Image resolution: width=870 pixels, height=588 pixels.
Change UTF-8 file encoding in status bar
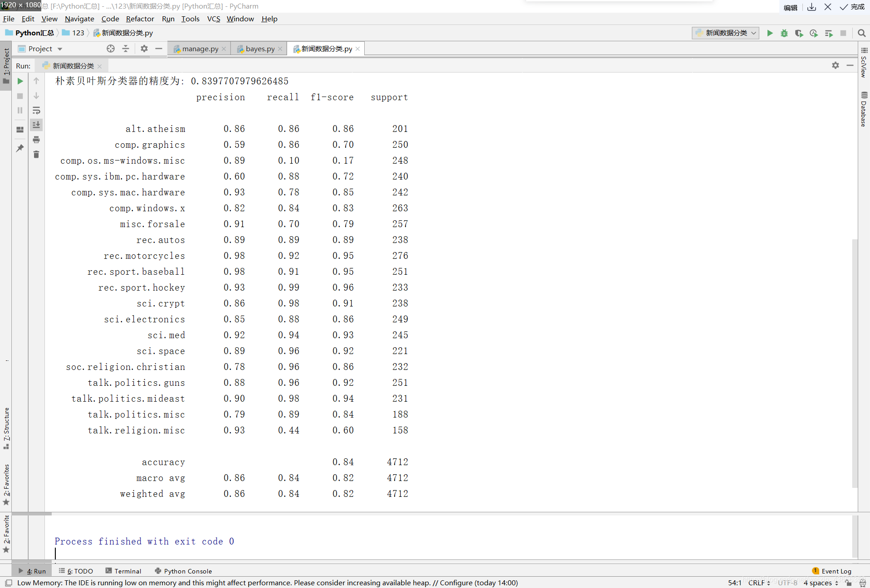787,583
